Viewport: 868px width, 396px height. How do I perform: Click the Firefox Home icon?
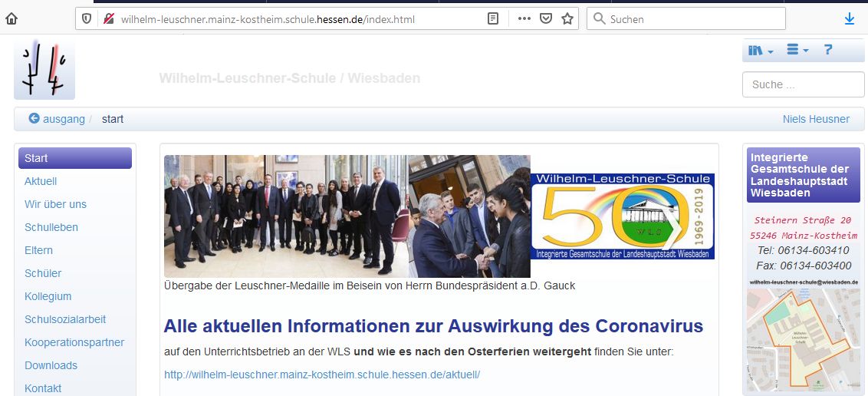point(11,19)
